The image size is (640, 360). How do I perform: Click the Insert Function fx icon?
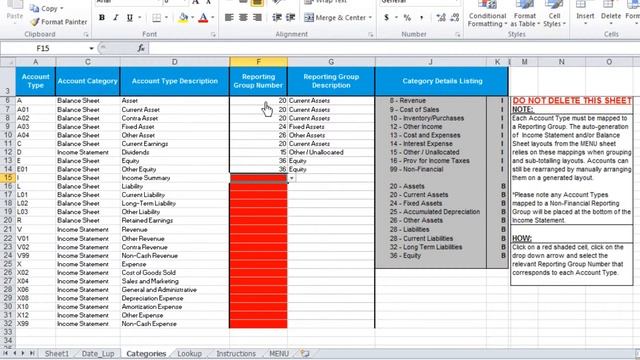(x=141, y=48)
